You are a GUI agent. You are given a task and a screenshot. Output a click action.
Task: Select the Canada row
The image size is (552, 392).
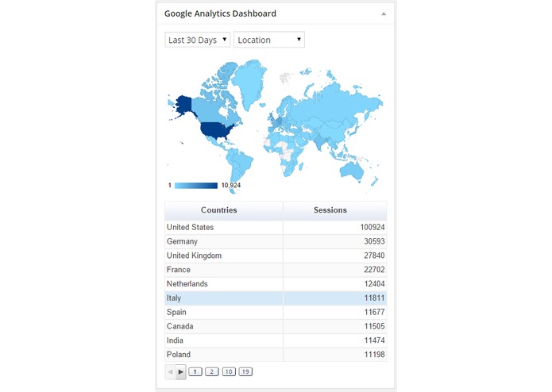(276, 326)
